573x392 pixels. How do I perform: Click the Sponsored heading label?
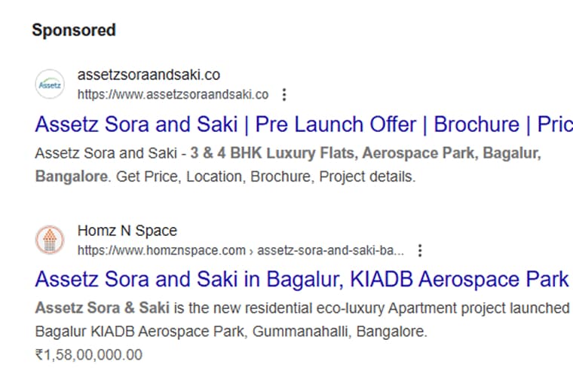(x=74, y=30)
